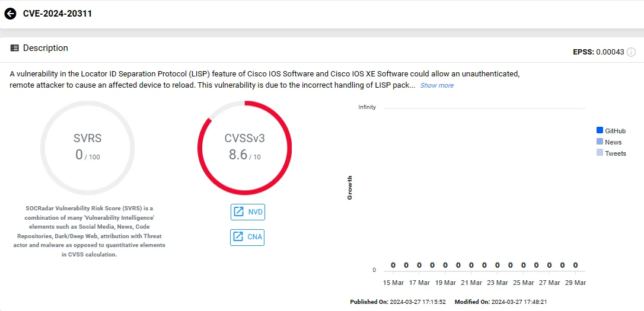Open the CNA external link button
Viewport: 644px width, 311px height.
(247, 237)
